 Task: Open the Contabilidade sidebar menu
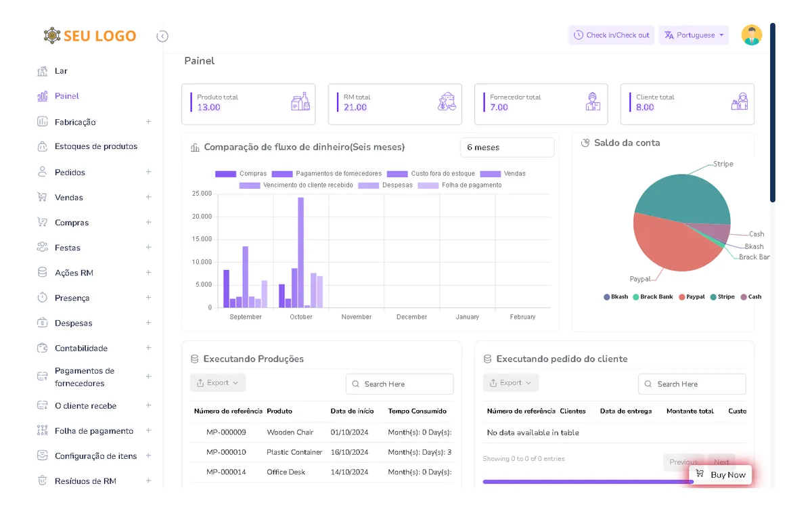point(81,348)
